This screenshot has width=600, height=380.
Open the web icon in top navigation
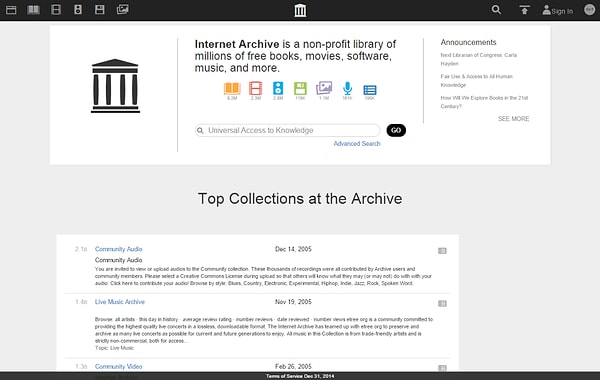point(11,10)
